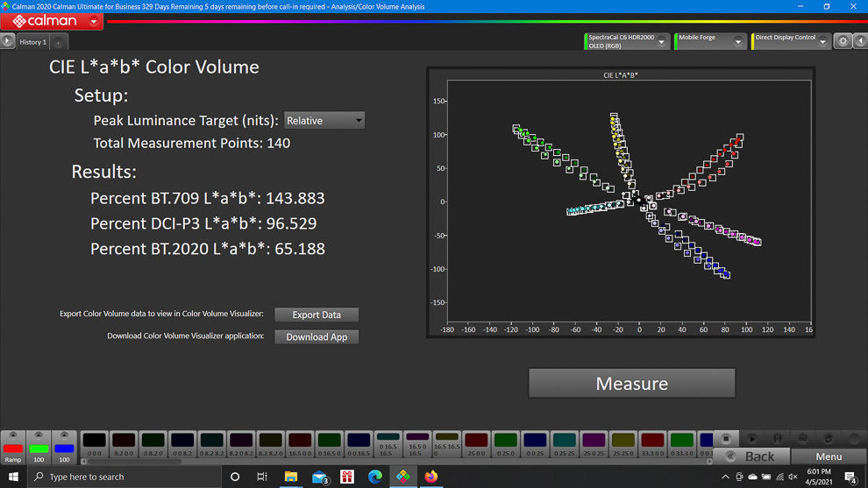This screenshot has width=868, height=488.
Task: Select the 0 8.2 8.2 patch
Action: pos(211,443)
